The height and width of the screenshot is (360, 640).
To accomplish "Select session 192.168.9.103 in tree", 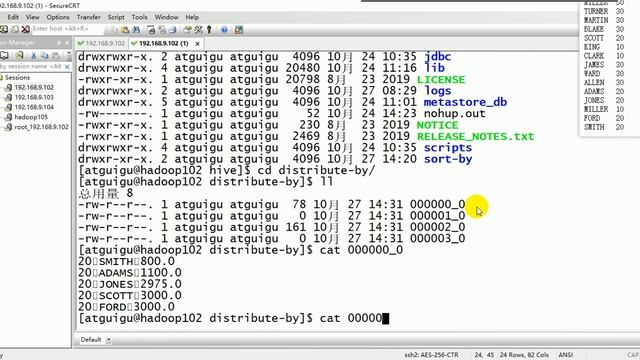I will click(34, 97).
